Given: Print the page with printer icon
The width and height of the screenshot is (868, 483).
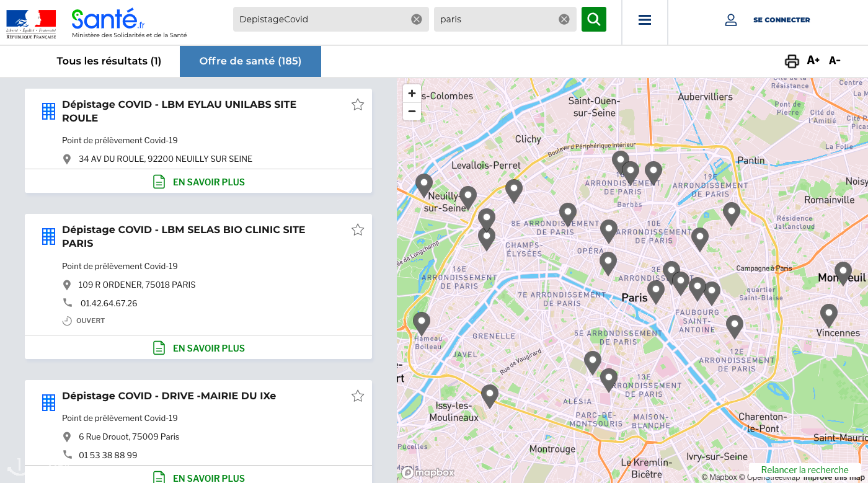Looking at the screenshot, I should 792,61.
